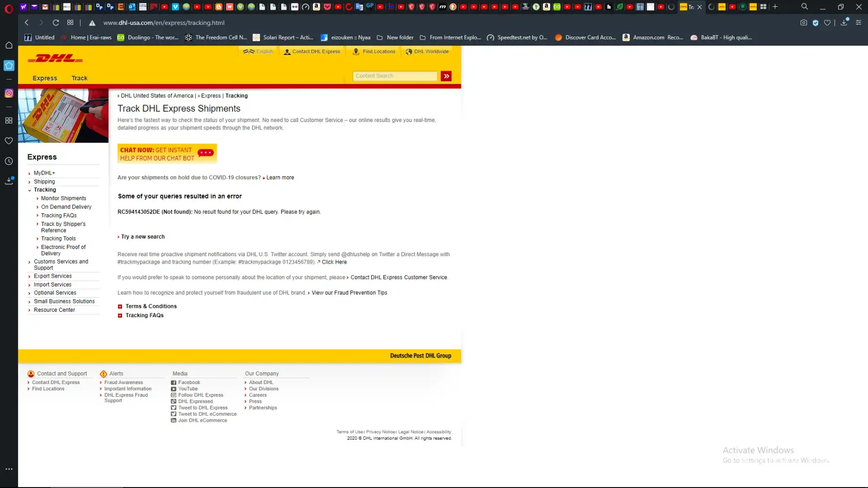This screenshot has height=488, width=868.
Task: Open DHL Facebook footer link
Action: coord(189,383)
